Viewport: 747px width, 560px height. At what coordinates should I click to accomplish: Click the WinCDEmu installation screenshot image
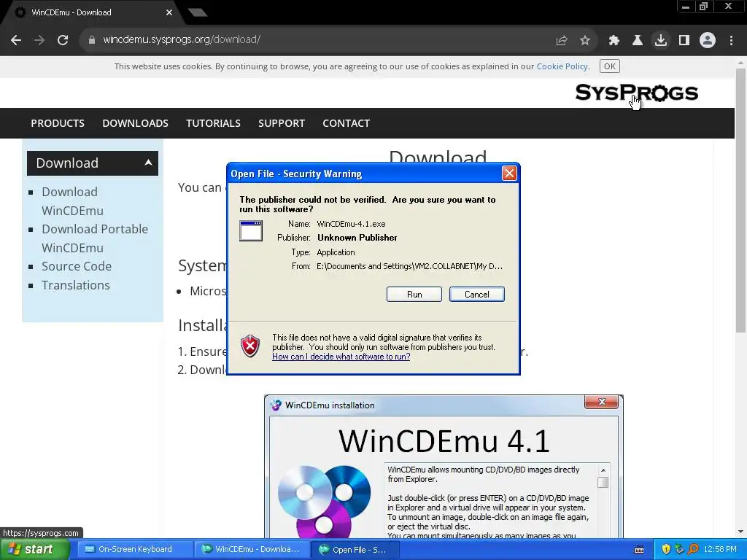(444, 467)
